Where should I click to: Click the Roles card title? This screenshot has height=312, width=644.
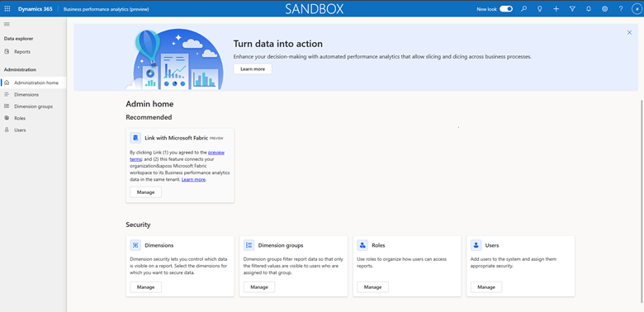(x=378, y=245)
